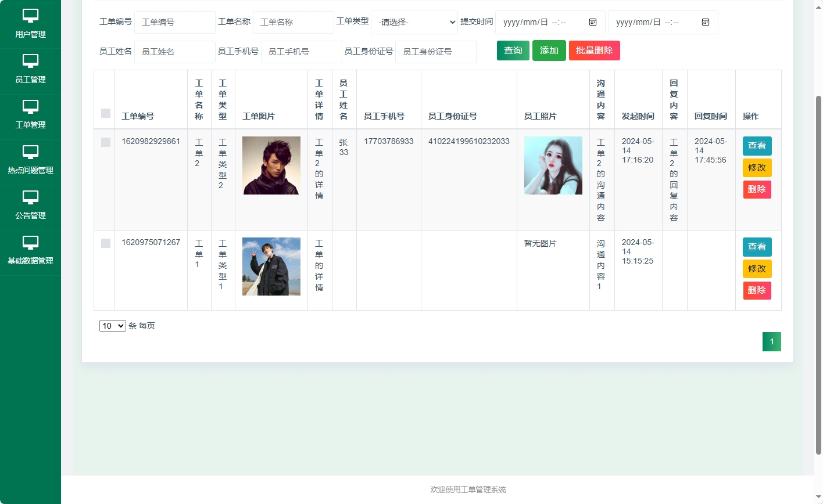Click the green 查询 button
The image size is (823, 504).
[513, 51]
